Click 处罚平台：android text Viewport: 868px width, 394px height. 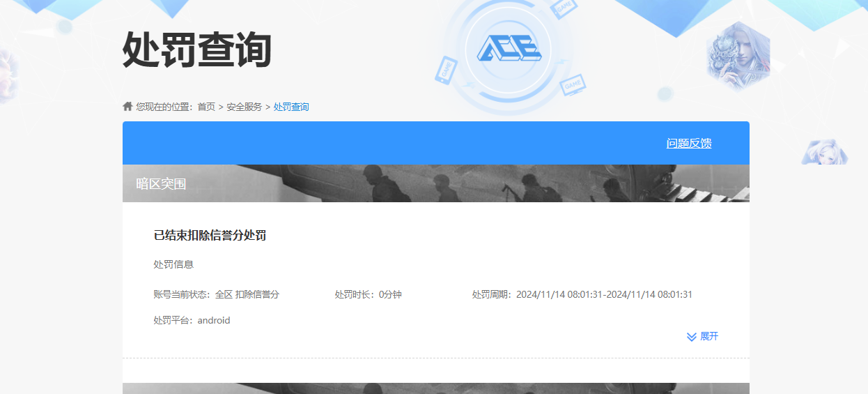point(192,320)
